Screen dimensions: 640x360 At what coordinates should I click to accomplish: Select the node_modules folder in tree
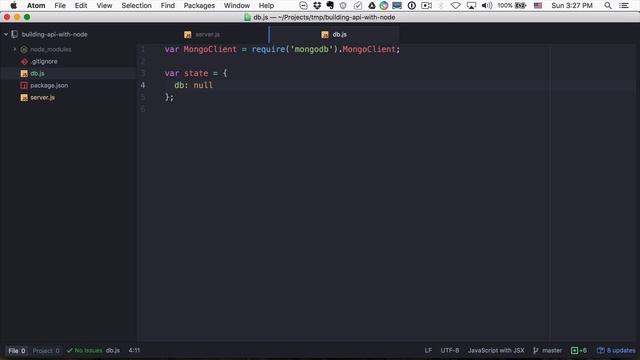coord(51,49)
